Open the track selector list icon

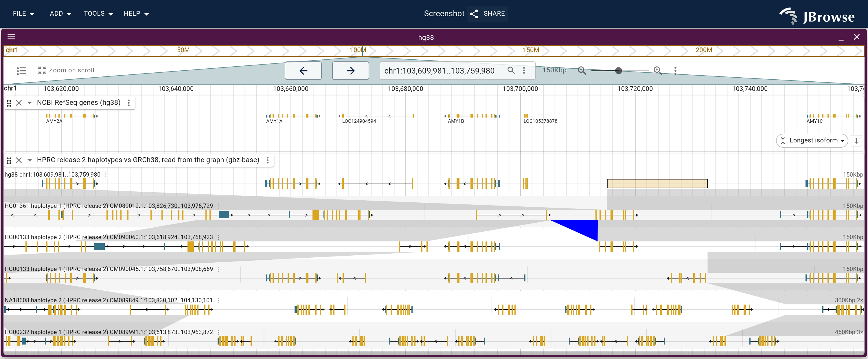[22, 70]
